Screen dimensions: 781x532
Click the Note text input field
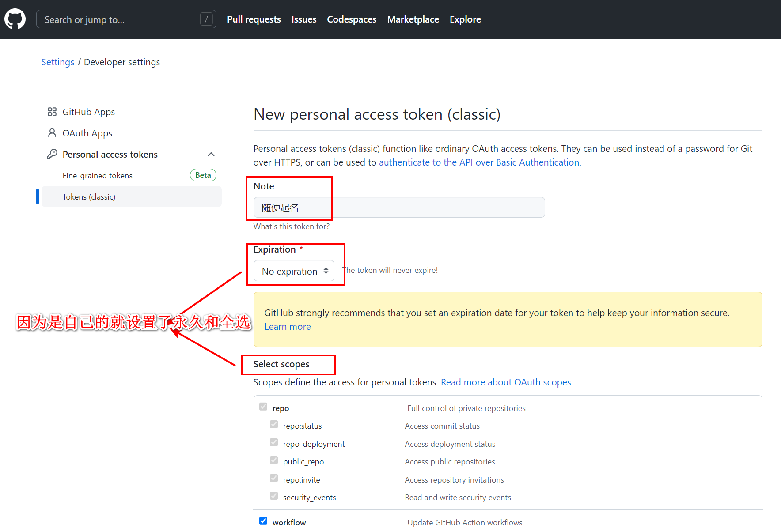[399, 208]
